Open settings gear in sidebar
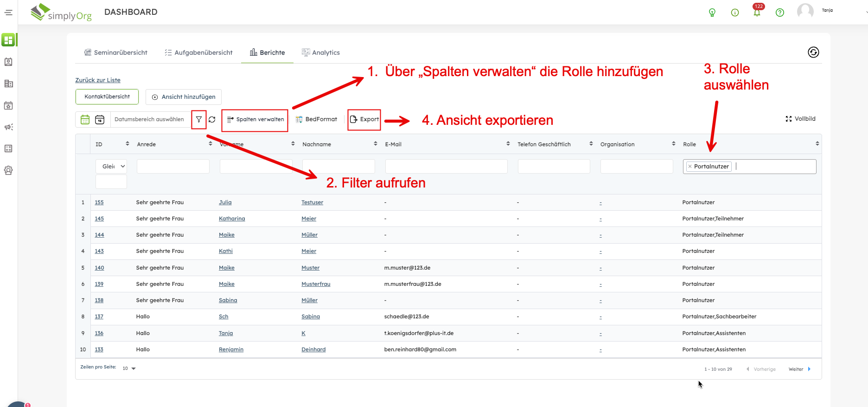The image size is (868, 407). click(x=8, y=170)
